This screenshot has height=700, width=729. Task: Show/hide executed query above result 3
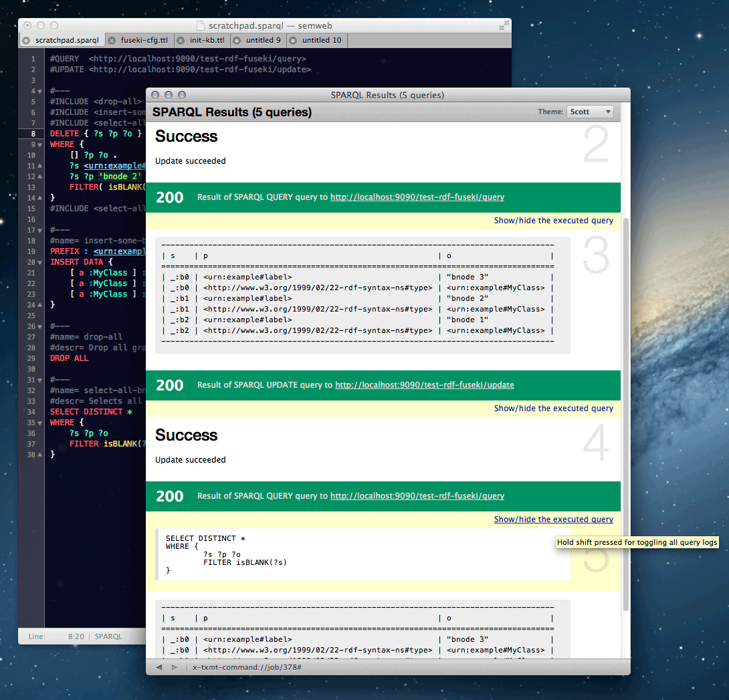point(553,221)
